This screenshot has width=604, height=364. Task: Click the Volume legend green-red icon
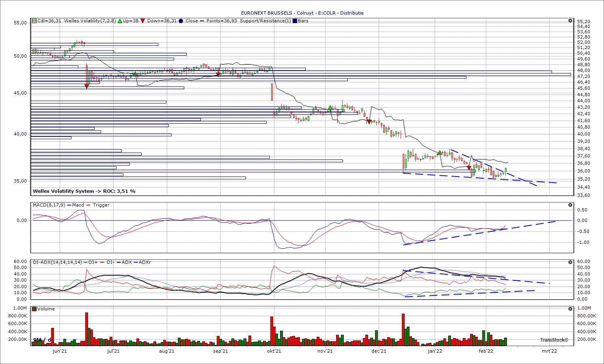pyautogui.click(x=35, y=309)
